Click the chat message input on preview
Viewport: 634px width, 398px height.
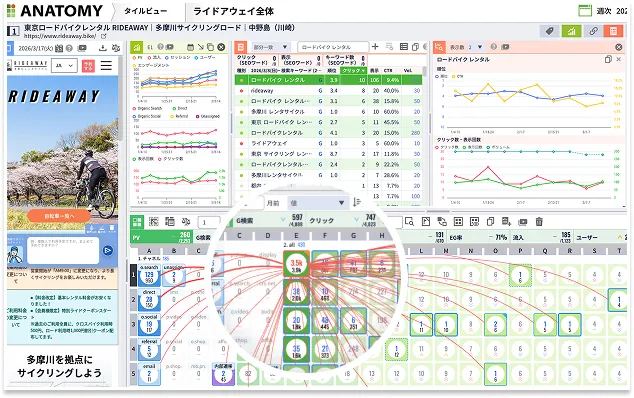pos(63,250)
